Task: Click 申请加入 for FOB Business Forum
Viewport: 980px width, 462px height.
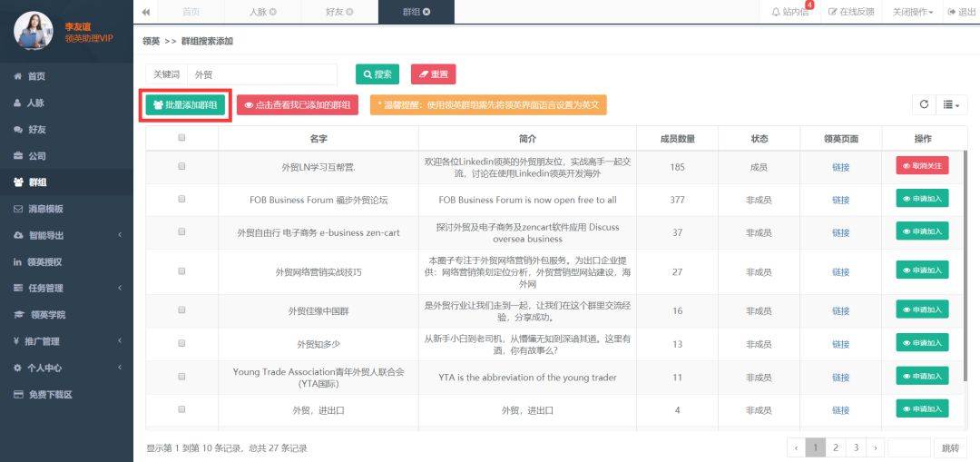Action: click(x=922, y=198)
